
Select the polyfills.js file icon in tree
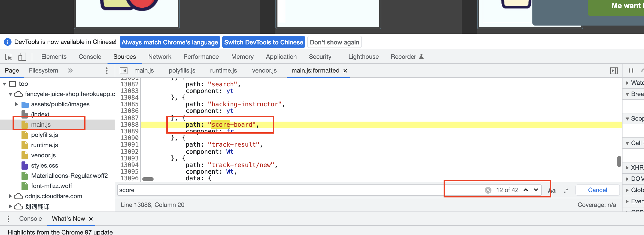coord(25,135)
